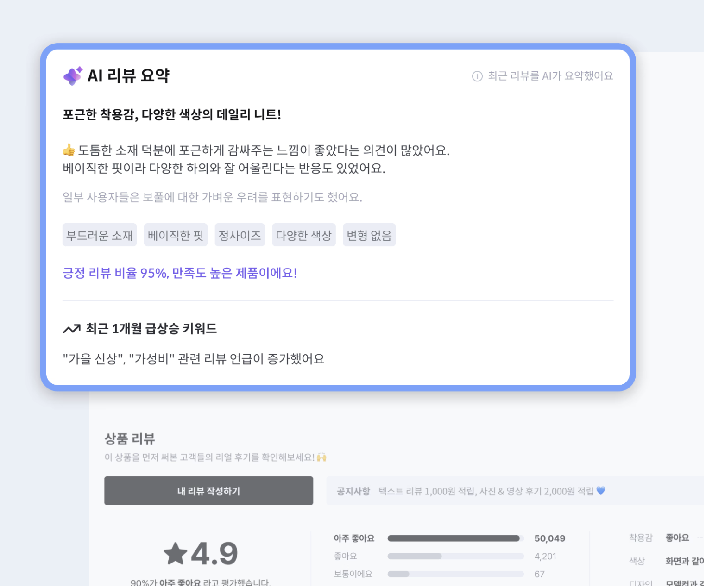Screen dimensions: 706x588
Task: Click the blue heart icon in notice
Action: pyautogui.click(x=601, y=491)
